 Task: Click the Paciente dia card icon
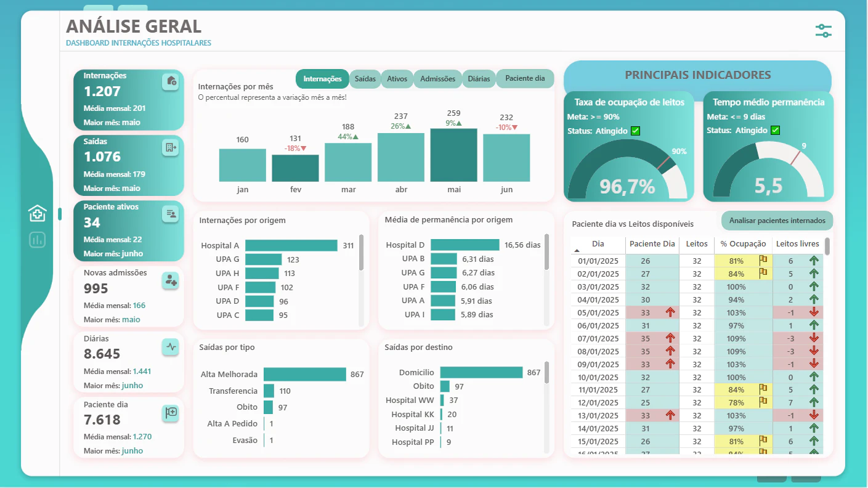pyautogui.click(x=171, y=413)
